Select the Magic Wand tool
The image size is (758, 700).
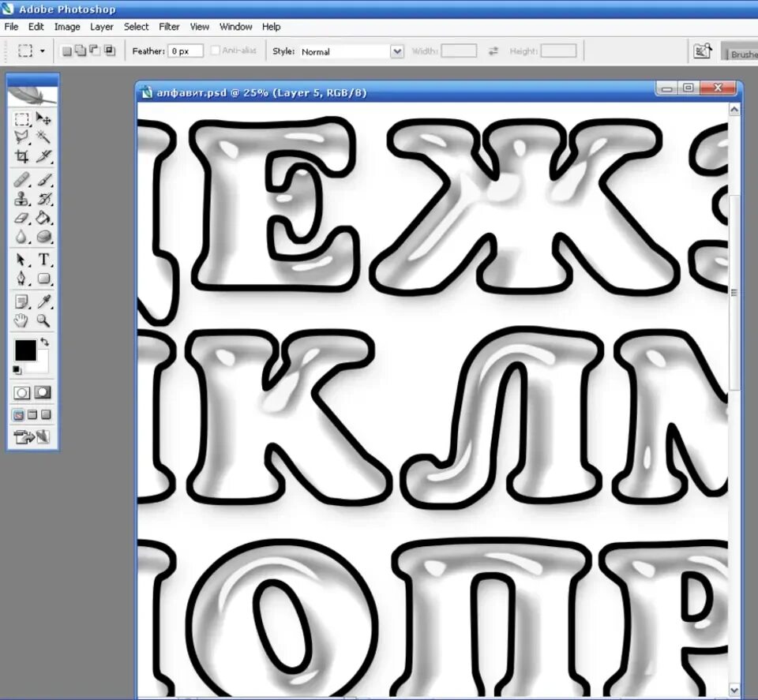pos(43,137)
